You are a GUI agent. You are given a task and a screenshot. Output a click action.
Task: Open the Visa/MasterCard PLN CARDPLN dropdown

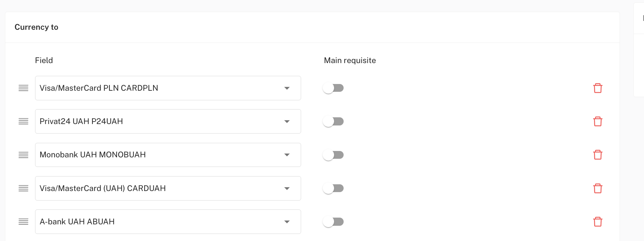(168, 88)
